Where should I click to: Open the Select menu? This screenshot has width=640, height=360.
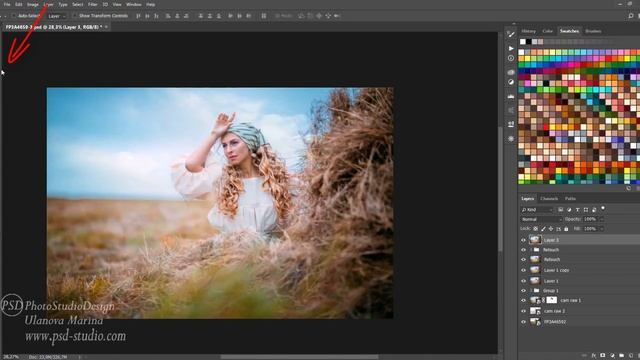[78, 4]
